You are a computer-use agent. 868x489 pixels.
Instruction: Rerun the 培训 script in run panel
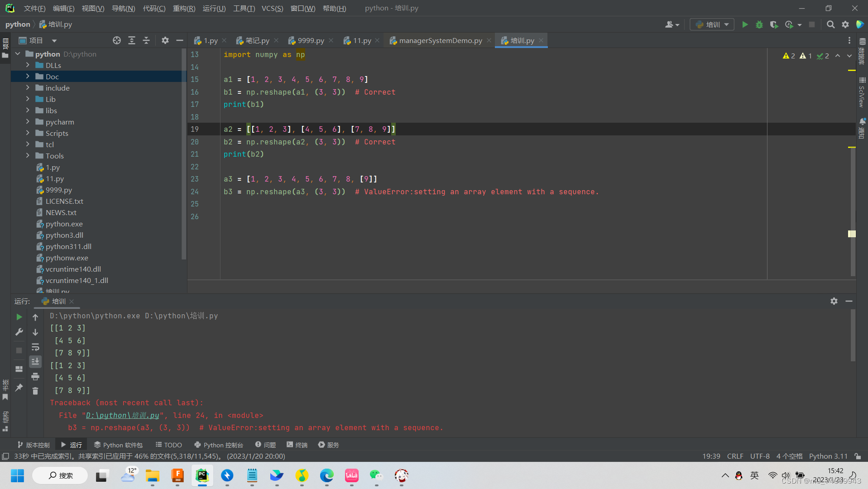[x=19, y=317]
